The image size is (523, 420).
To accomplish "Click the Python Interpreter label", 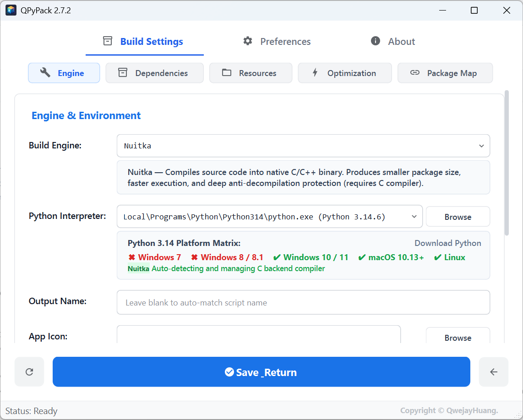I will [x=67, y=216].
